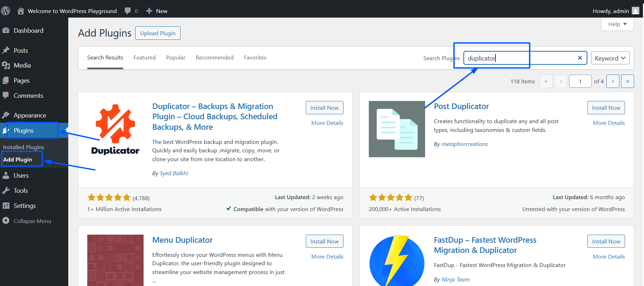The width and height of the screenshot is (644, 286).
Task: Open the Post Duplicator title link
Action: pos(461,106)
